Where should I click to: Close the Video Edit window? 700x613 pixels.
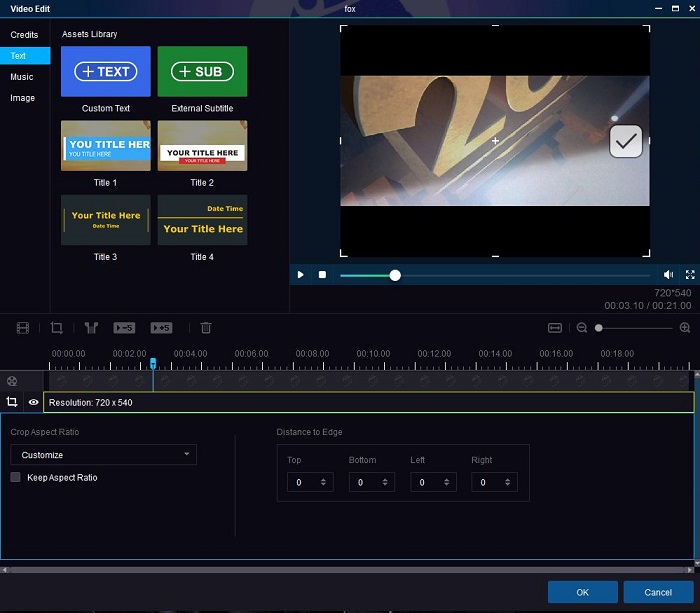[692, 8]
